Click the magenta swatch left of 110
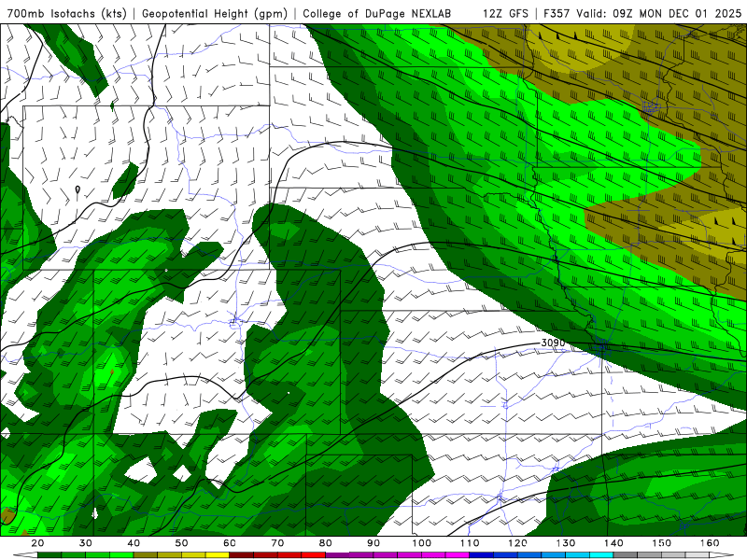Image resolution: width=747 pixels, height=560 pixels. [458, 555]
